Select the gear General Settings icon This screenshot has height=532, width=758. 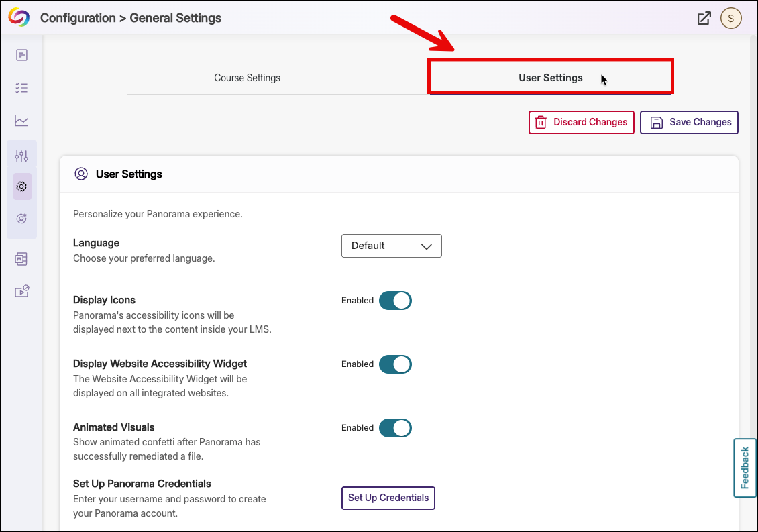tap(21, 187)
